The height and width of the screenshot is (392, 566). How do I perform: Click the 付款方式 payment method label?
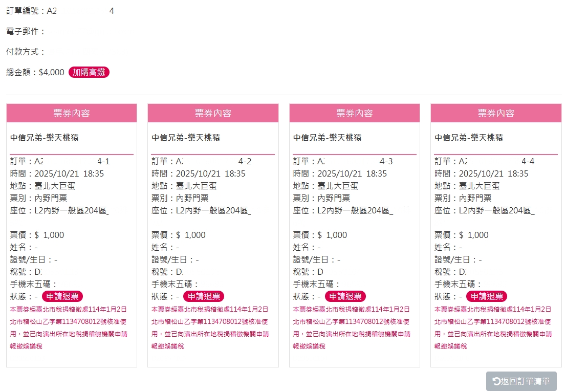point(26,52)
